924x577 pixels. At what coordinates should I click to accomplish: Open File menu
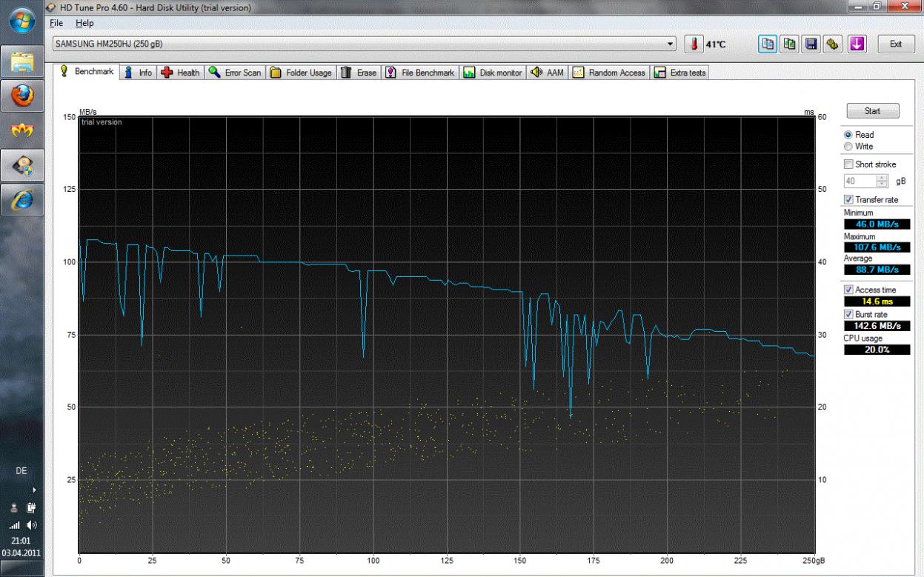pyautogui.click(x=56, y=24)
